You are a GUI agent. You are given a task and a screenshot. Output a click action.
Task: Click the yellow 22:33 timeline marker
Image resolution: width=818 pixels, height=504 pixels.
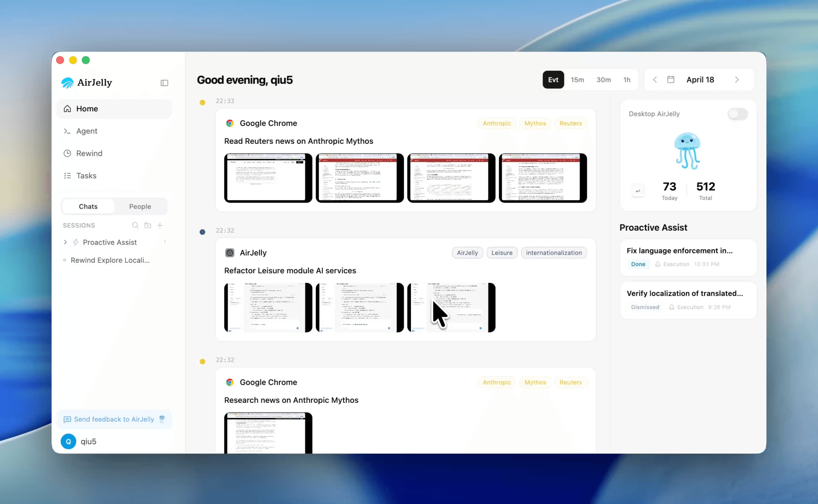tap(202, 102)
